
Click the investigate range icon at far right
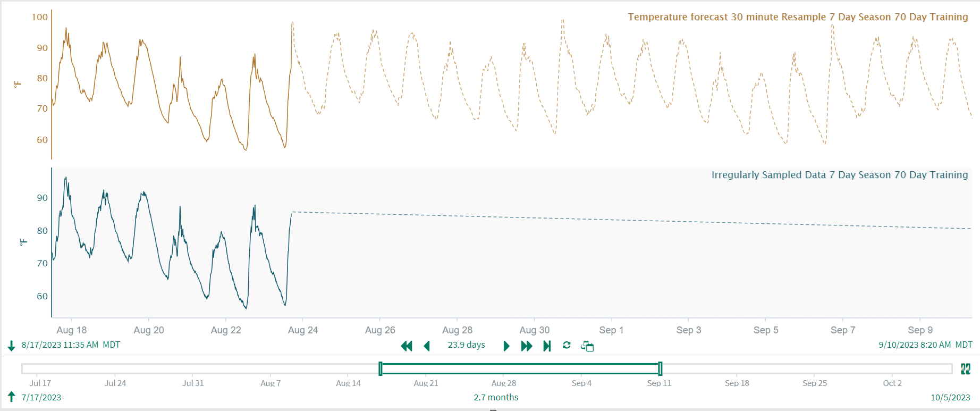pyautogui.click(x=966, y=369)
